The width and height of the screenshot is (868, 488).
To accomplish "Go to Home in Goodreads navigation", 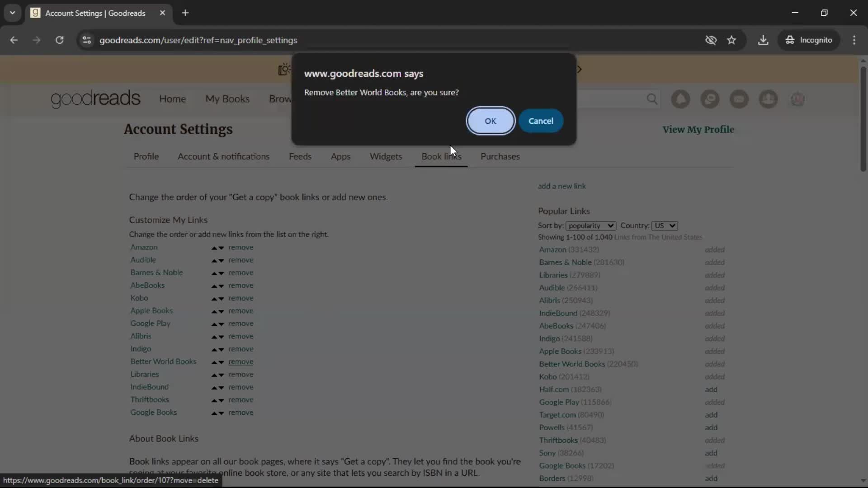I will (172, 99).
